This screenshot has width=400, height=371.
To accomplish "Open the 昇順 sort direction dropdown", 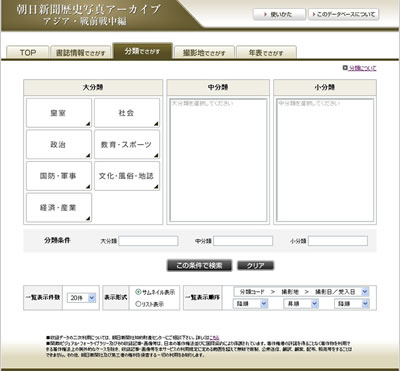I will 301,304.
